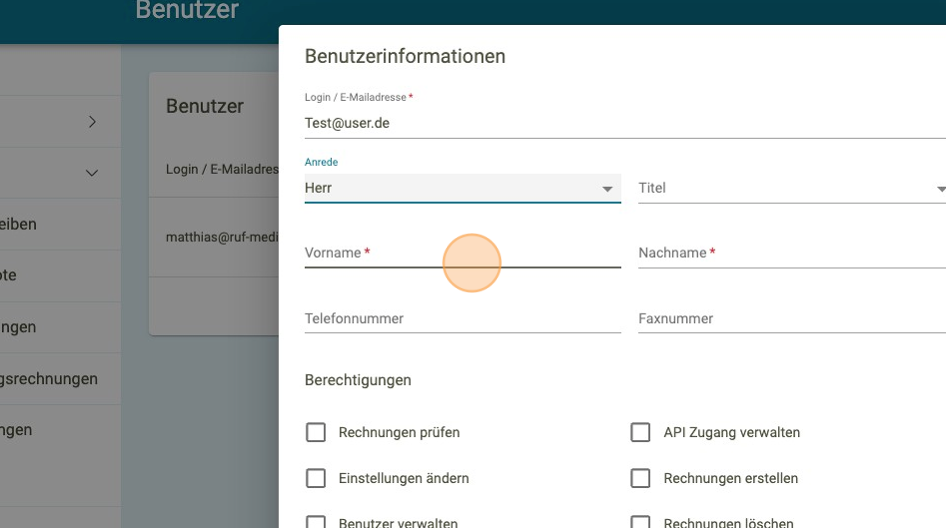Open sidebar item ending in 'gsrechnungen'
This screenshot has width=946, height=528.
point(60,379)
